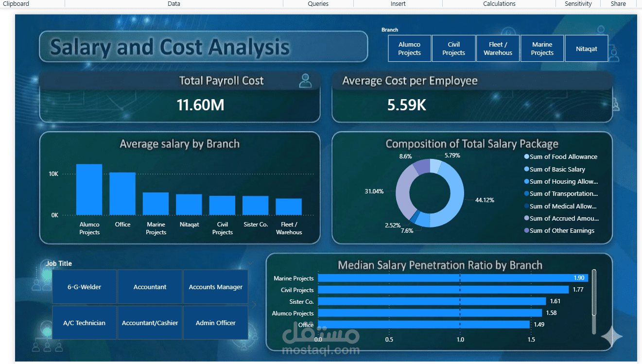
Task: Click the Branch slicer header label
Action: (x=390, y=30)
